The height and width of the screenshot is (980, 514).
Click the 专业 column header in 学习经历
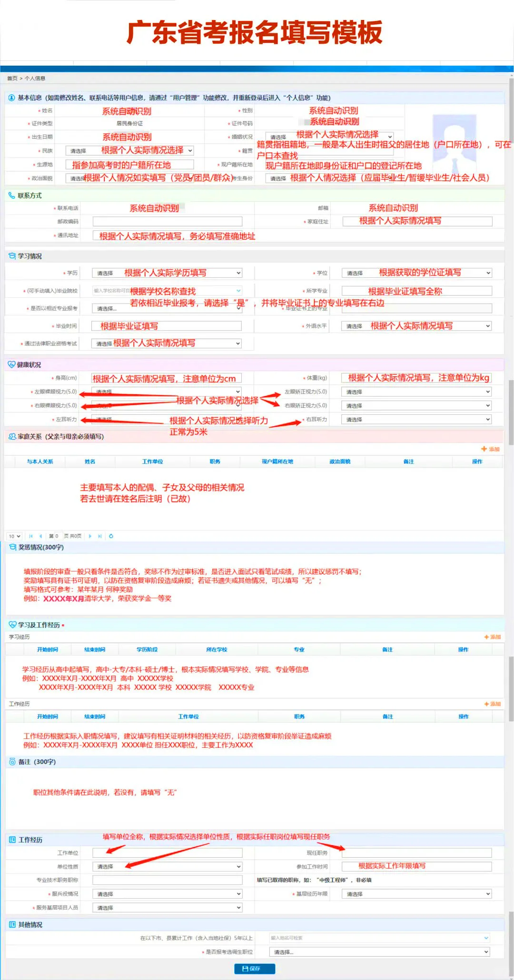(x=299, y=650)
